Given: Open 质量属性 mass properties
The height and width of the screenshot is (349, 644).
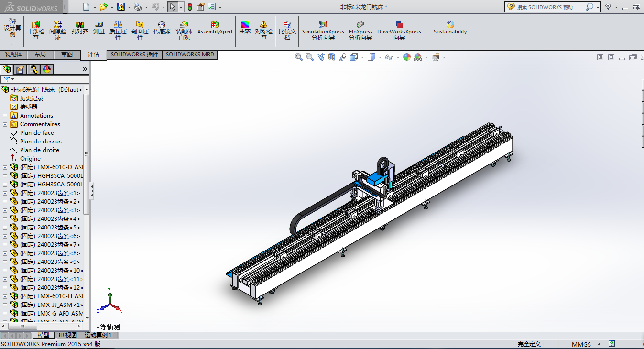Looking at the screenshot, I should (x=118, y=30).
